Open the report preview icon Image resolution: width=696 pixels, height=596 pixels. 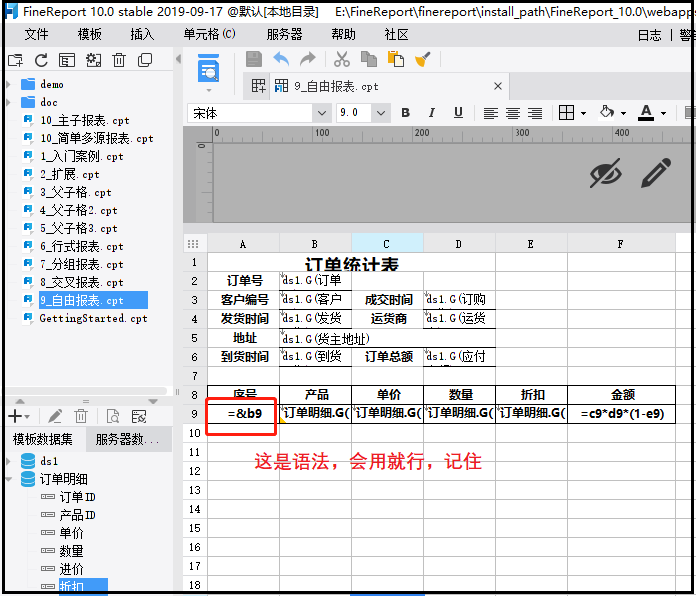pos(209,68)
